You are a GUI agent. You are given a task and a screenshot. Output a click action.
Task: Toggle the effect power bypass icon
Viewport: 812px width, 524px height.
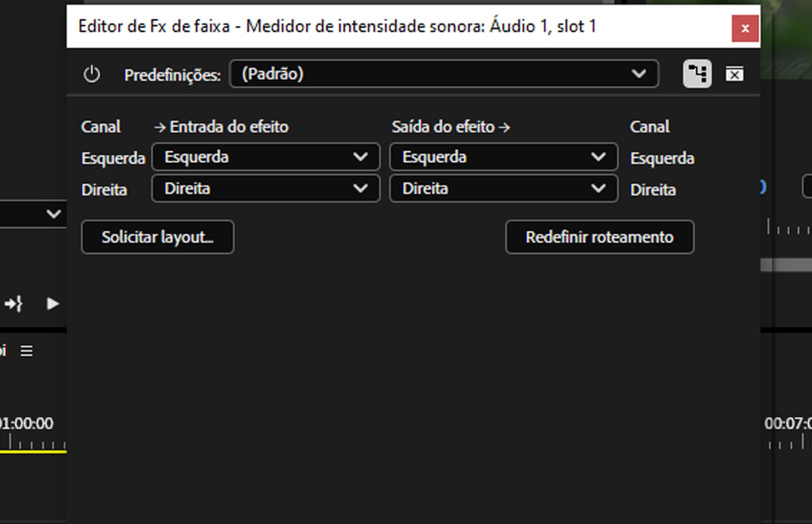[x=91, y=75]
